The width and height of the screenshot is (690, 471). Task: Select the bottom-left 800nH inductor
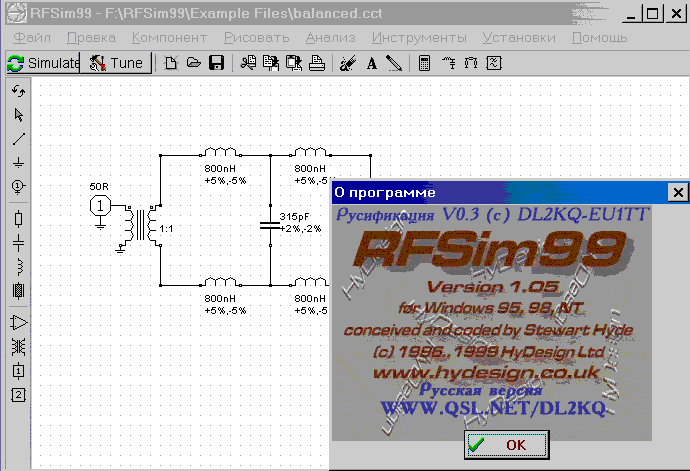[220, 282]
